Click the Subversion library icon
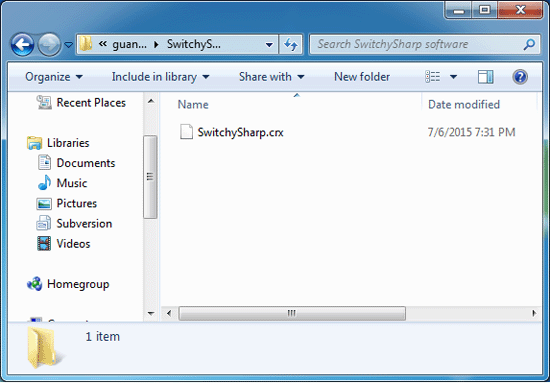This screenshot has height=383, width=550. (x=44, y=223)
